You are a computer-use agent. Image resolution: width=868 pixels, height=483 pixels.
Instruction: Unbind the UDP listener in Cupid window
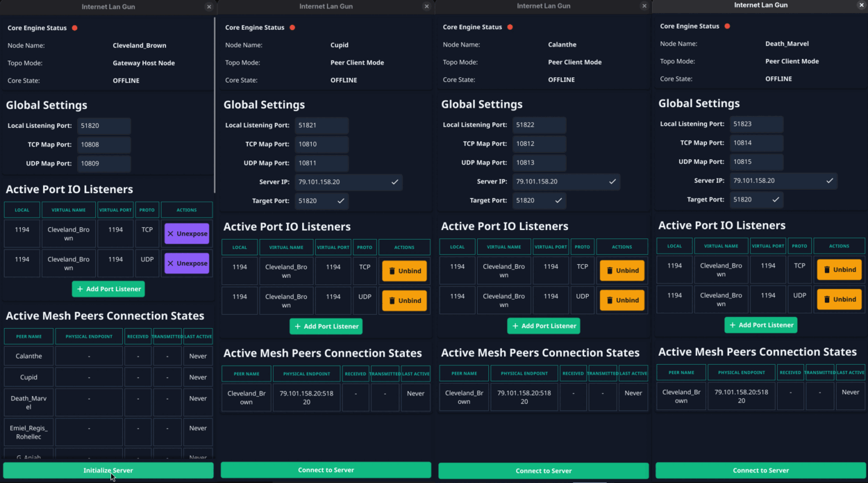pos(404,301)
